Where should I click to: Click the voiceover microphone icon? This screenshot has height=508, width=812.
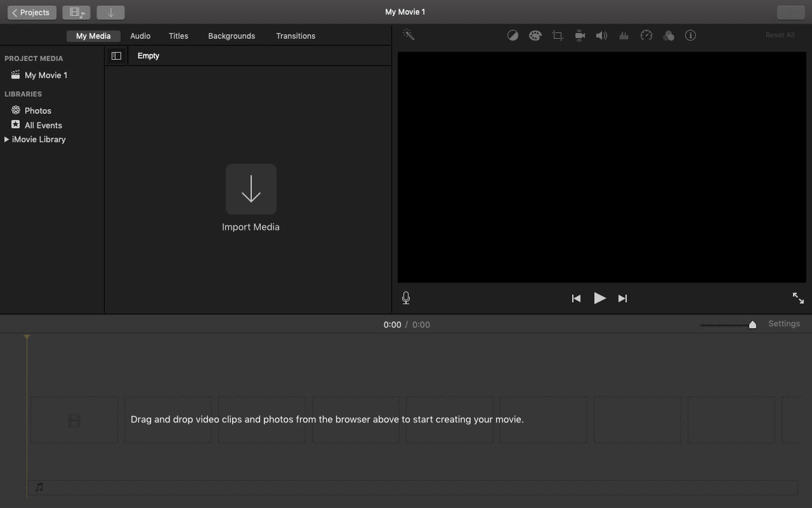tap(406, 298)
